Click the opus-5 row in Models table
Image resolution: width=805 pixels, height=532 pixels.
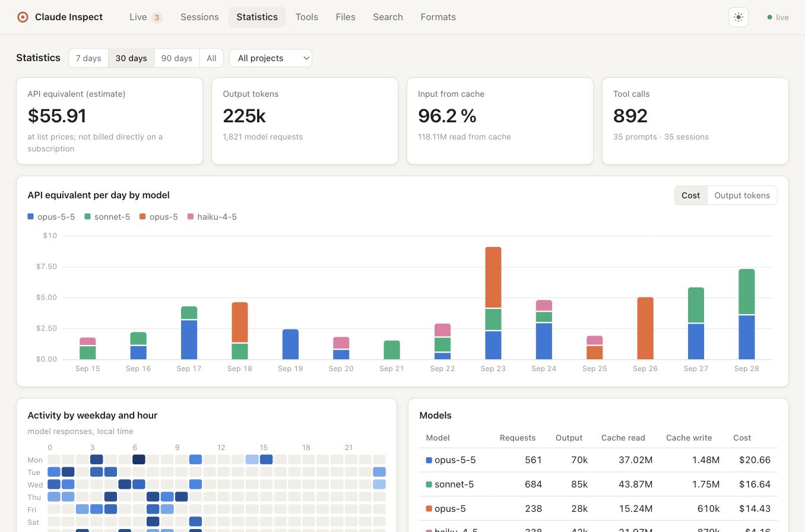click(598, 509)
